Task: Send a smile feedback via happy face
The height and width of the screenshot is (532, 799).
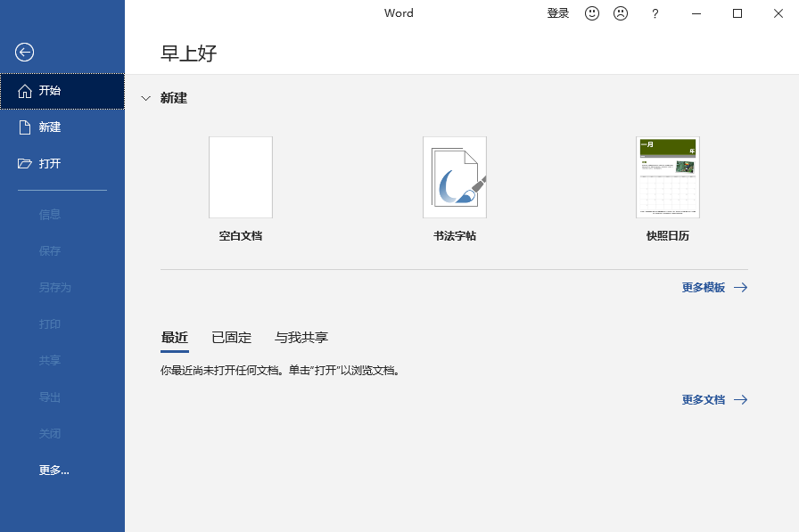Action: click(x=591, y=13)
